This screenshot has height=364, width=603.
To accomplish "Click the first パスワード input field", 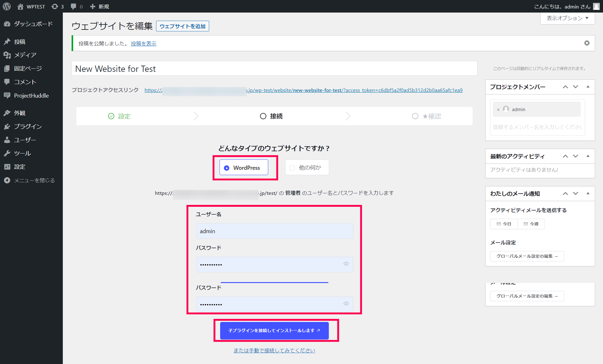I will (x=274, y=265).
